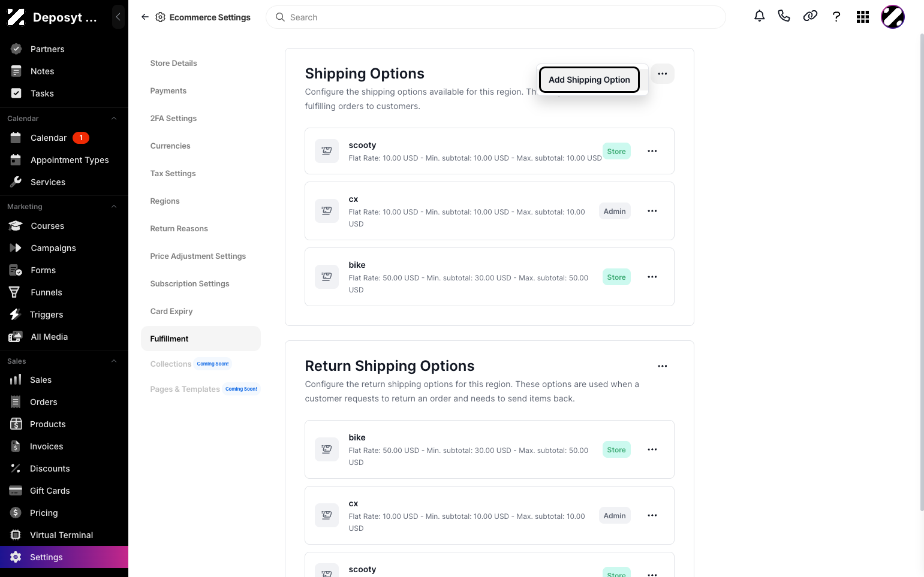
Task: Open help question mark icon
Action: pyautogui.click(x=836, y=17)
